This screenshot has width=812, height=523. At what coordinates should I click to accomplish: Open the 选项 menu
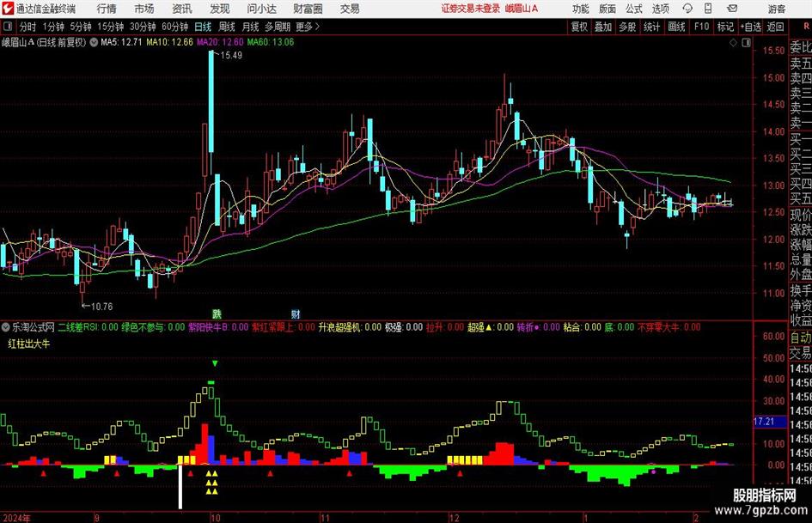[660, 9]
